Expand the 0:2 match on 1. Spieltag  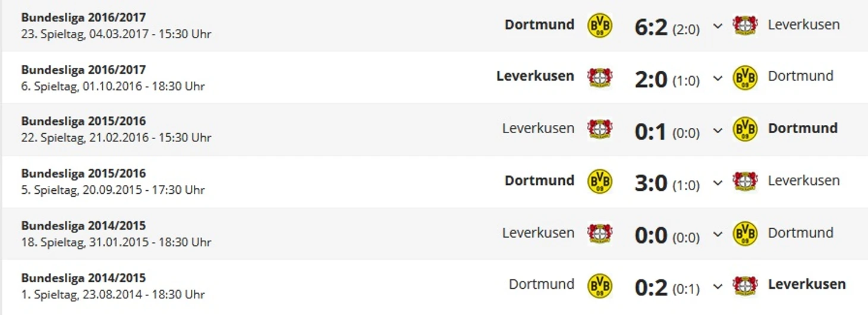[718, 286]
